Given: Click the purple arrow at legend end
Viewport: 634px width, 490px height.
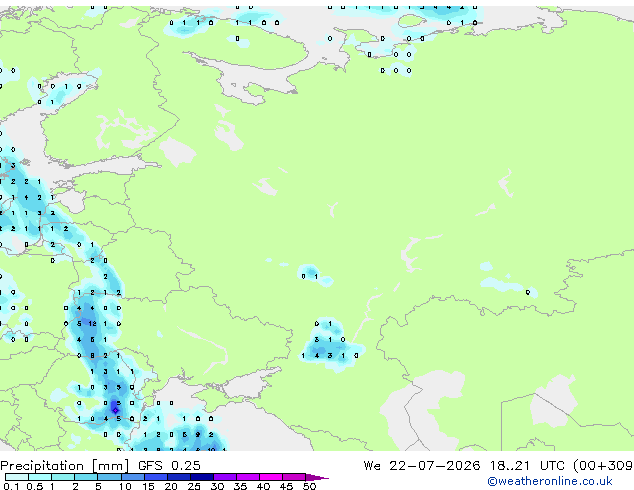Looking at the screenshot, I should (x=317, y=477).
